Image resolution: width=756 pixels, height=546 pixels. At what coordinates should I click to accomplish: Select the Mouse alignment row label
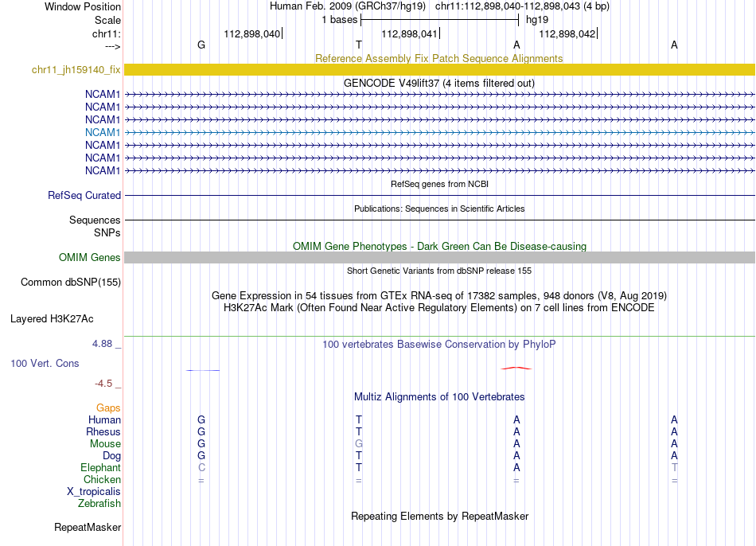[105, 444]
